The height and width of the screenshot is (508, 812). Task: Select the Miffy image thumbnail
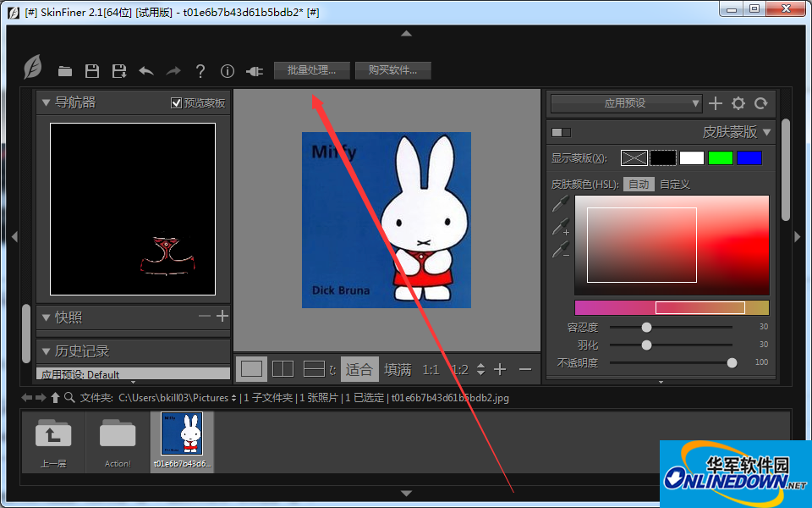[182, 442]
